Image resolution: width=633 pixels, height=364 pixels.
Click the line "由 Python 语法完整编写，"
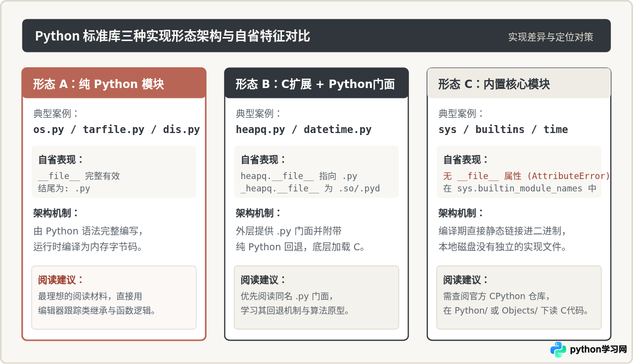click(x=88, y=231)
